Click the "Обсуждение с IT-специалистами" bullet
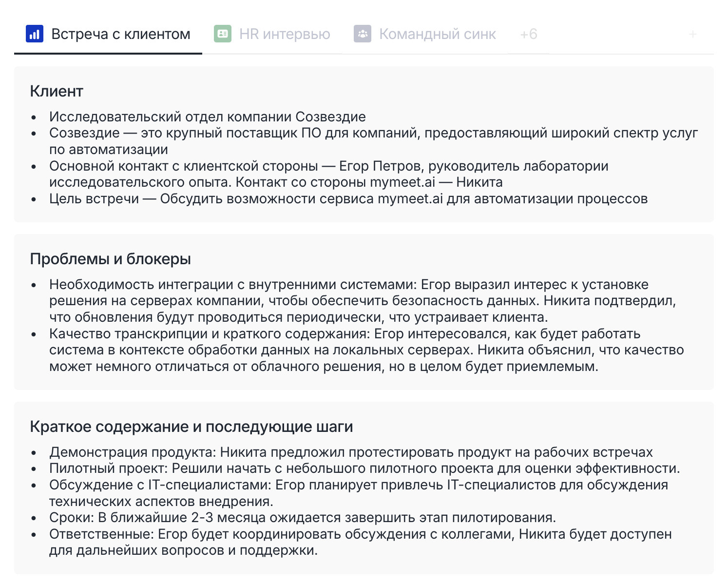Viewport: 728px width, 584px height. tap(358, 493)
